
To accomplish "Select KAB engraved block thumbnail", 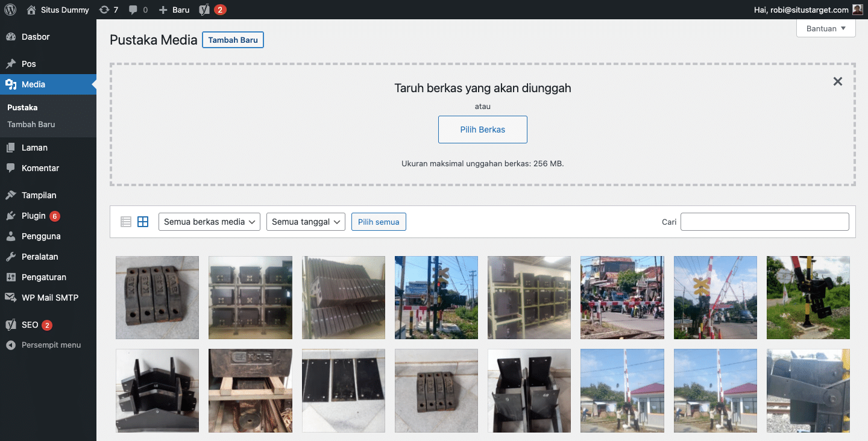I will pyautogui.click(x=251, y=390).
